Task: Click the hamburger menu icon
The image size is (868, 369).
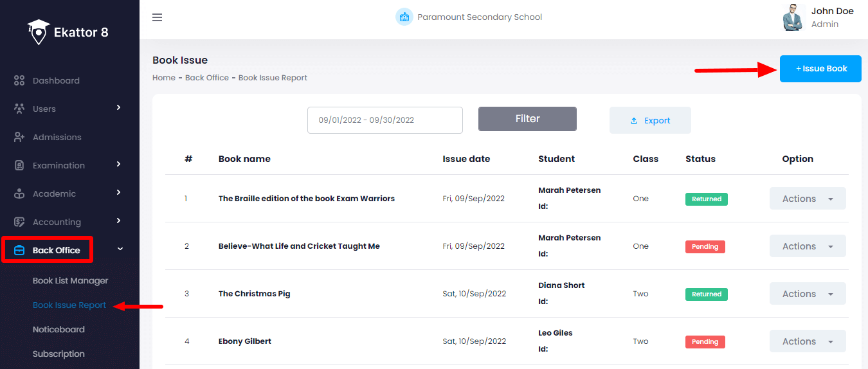Action: pyautogui.click(x=157, y=17)
